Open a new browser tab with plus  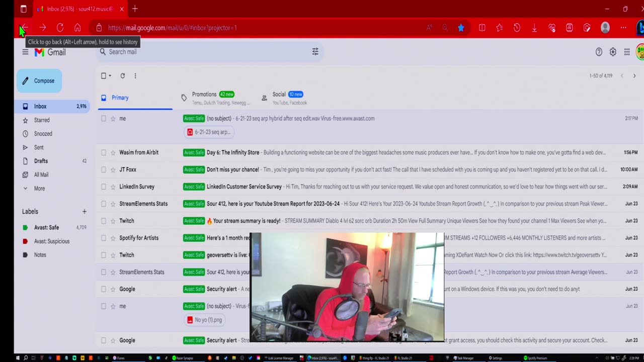point(135,9)
